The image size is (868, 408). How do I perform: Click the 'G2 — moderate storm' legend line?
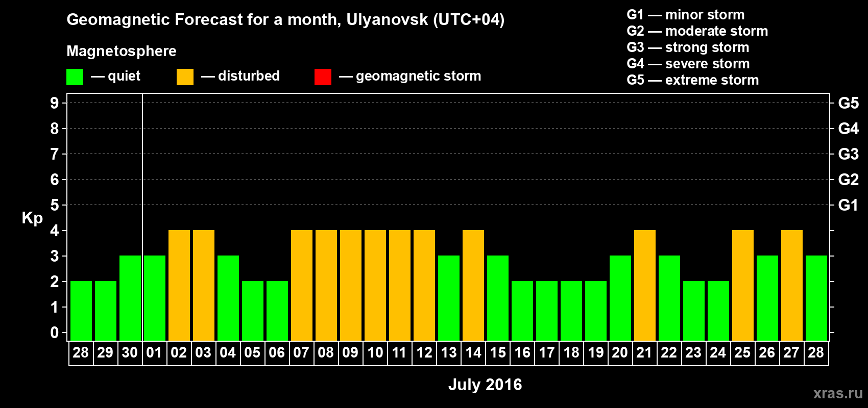pyautogui.click(x=697, y=31)
